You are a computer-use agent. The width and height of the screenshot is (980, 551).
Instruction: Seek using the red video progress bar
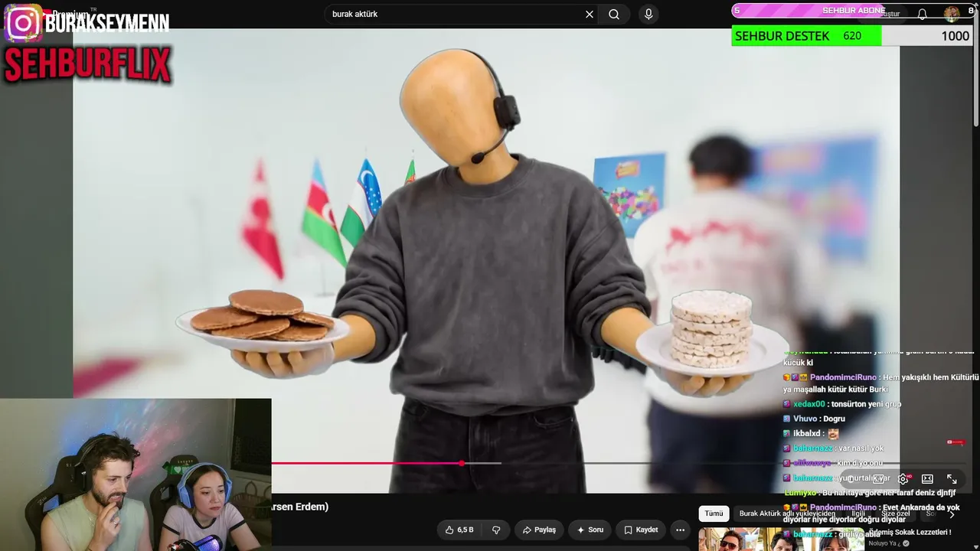[x=367, y=463]
